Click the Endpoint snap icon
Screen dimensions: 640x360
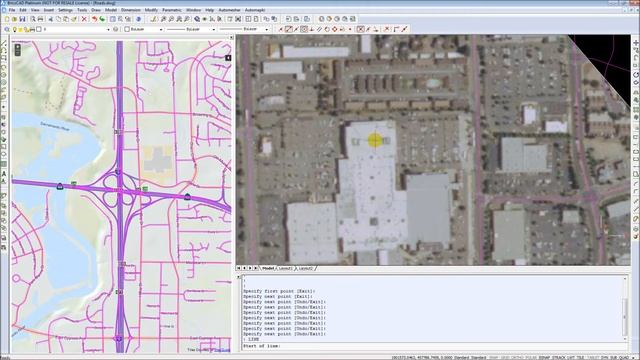click(280, 29)
